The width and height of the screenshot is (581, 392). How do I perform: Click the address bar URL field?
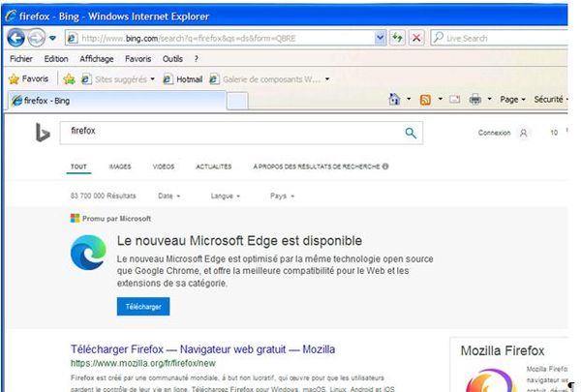coord(220,38)
